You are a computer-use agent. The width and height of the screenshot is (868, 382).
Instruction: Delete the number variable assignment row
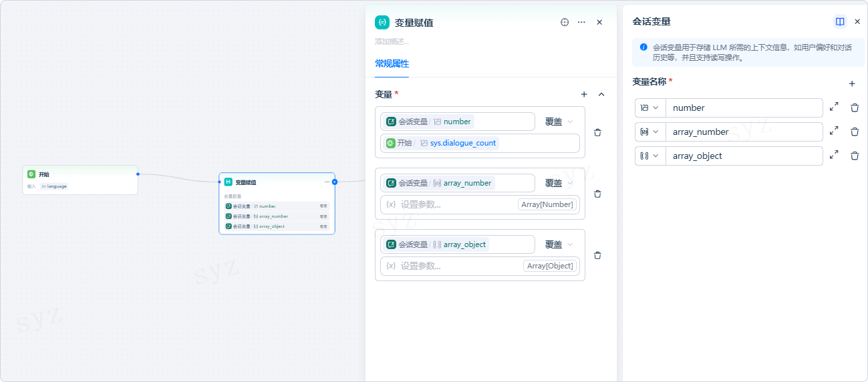597,132
